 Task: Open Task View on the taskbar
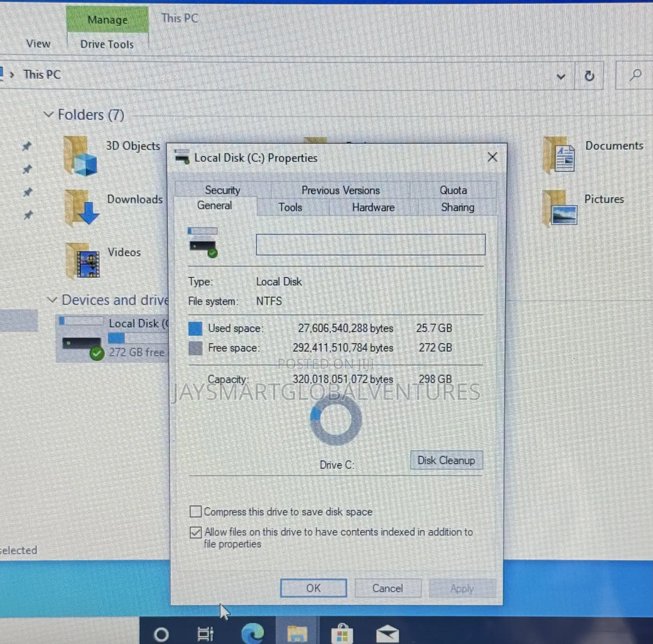coord(205,633)
